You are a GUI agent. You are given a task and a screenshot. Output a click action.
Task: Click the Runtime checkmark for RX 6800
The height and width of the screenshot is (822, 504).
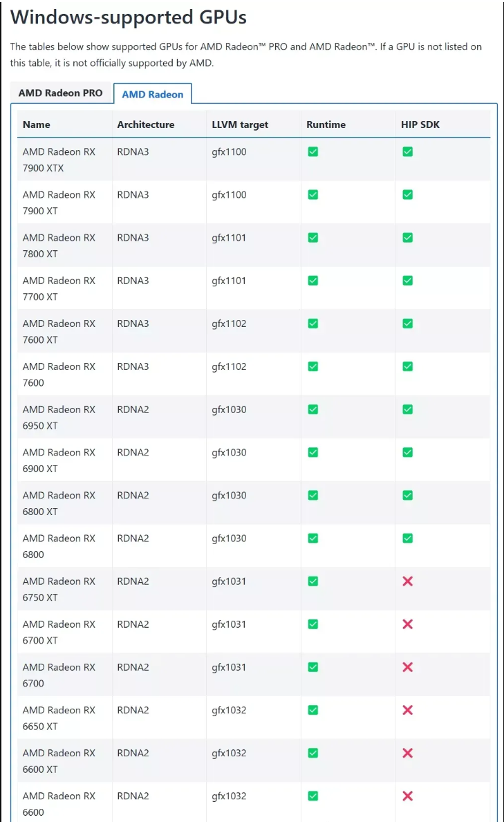point(313,539)
